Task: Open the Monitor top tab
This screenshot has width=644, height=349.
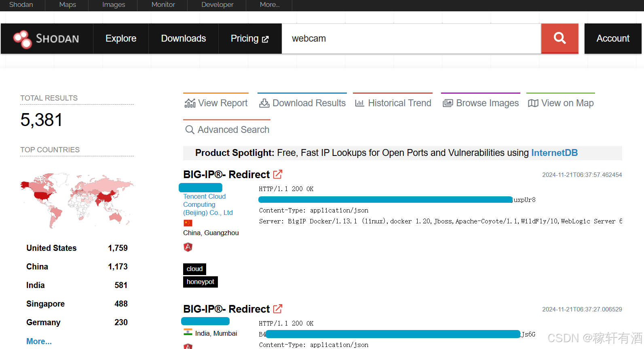Action: 163,5
